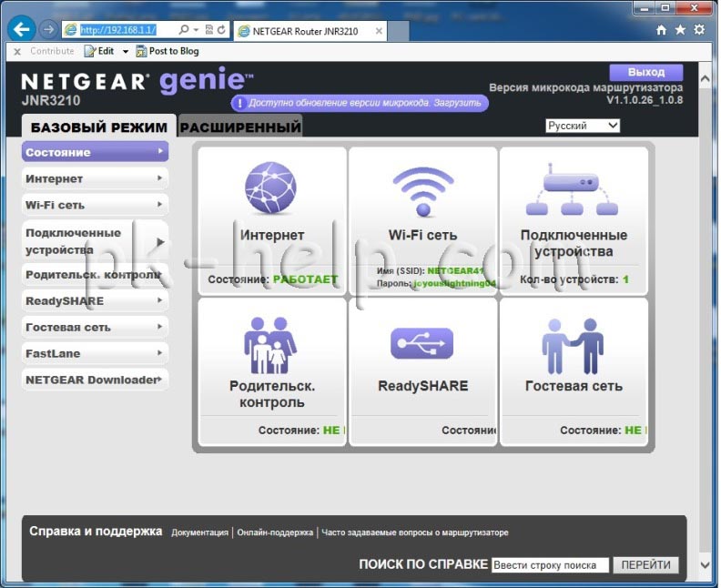Minimize the browser window
Screen dimensions: 721x588
coord(645,8)
